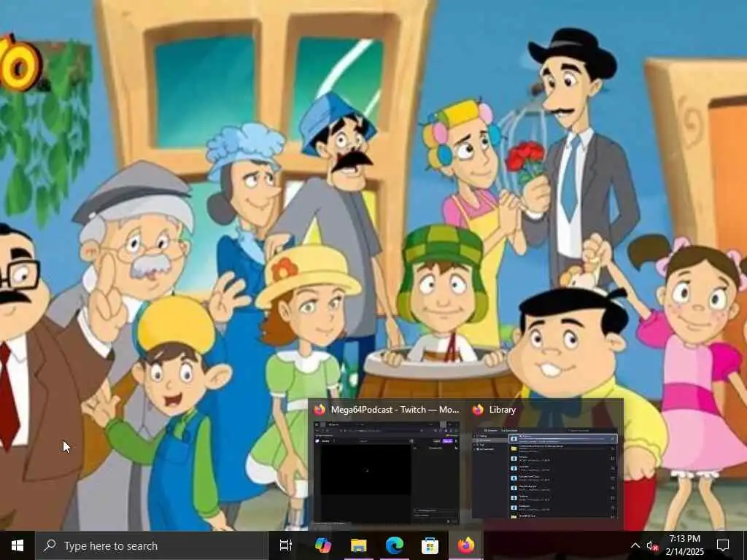The width and height of the screenshot is (747, 560).
Task: Click the "Mega64Podcast - Twitch" preview title
Action: coord(395,410)
